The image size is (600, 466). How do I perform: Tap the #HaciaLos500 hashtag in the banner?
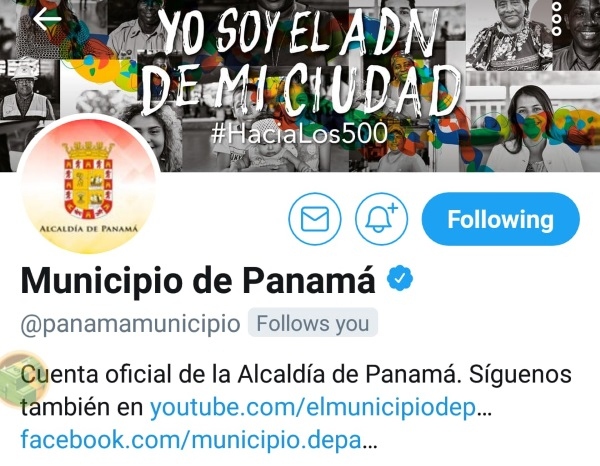299,134
